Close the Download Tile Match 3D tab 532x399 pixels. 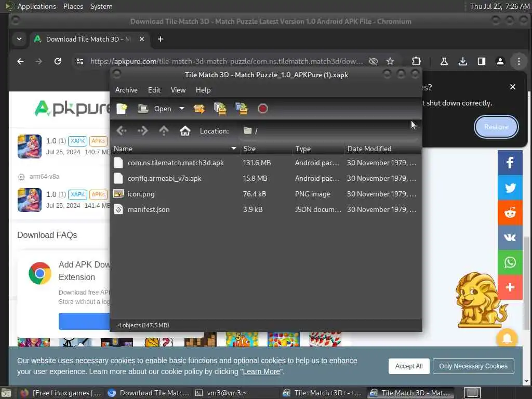[x=142, y=39]
